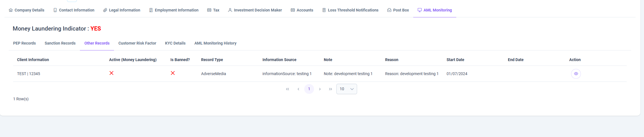Image resolution: width=644 pixels, height=137 pixels.
Task: Go to Employment Information tab
Action: click(x=174, y=10)
